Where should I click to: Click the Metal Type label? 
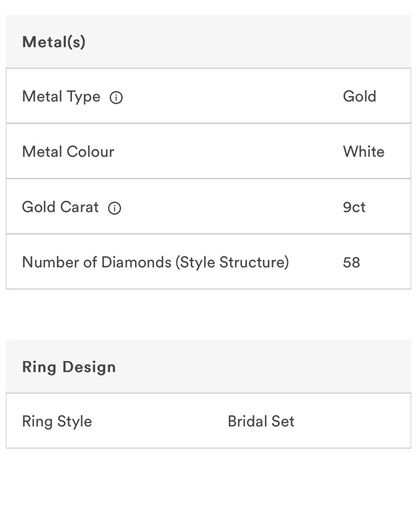tap(61, 97)
